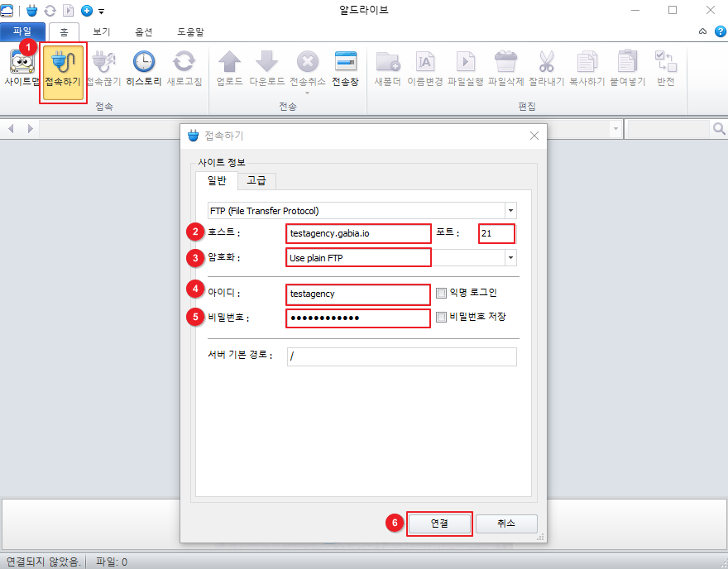Click the quick access blue plus icon
The width and height of the screenshot is (728, 569).
pyautogui.click(x=86, y=10)
